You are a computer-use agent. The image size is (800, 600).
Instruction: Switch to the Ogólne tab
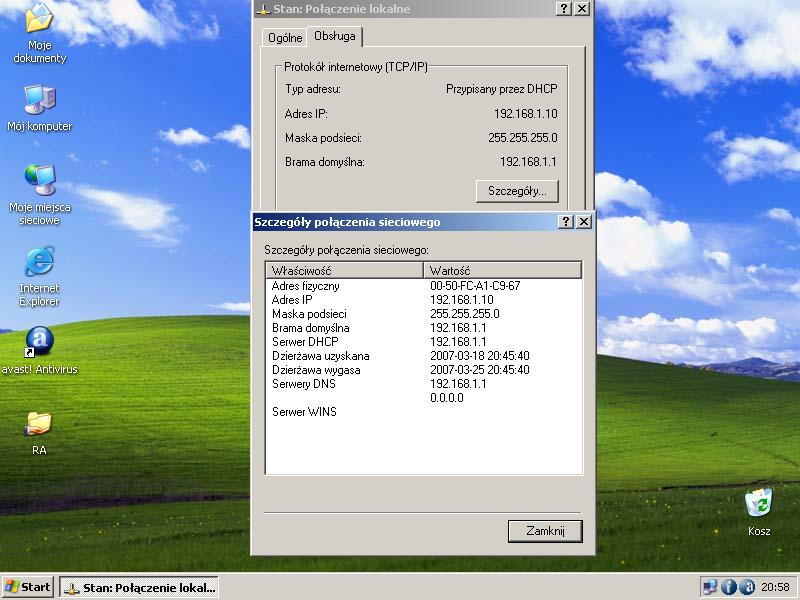coord(285,38)
